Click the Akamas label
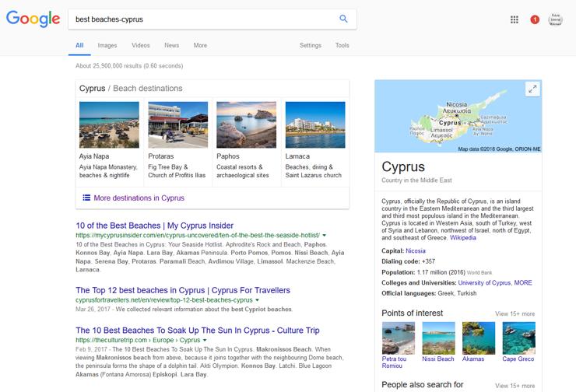The image size is (576, 392). coord(473,359)
